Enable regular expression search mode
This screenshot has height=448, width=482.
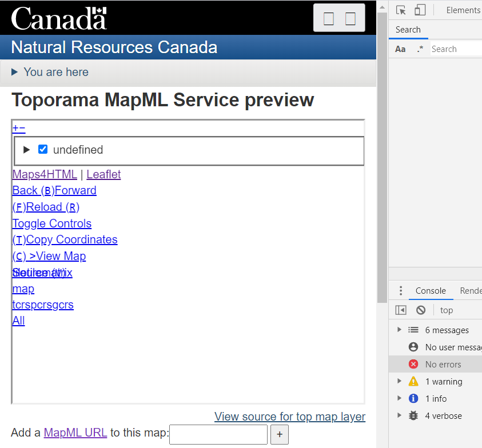coord(419,49)
